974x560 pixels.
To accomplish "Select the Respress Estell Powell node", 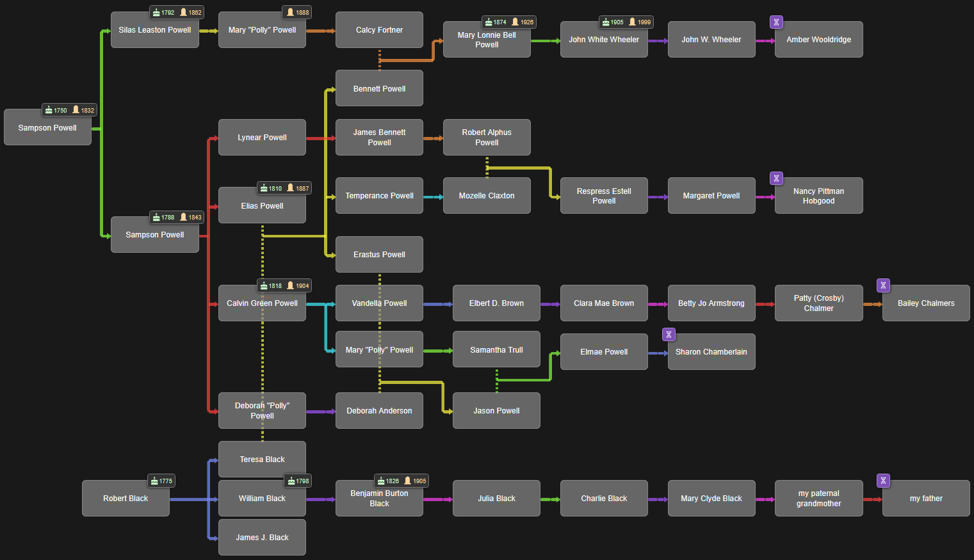I will (x=603, y=196).
